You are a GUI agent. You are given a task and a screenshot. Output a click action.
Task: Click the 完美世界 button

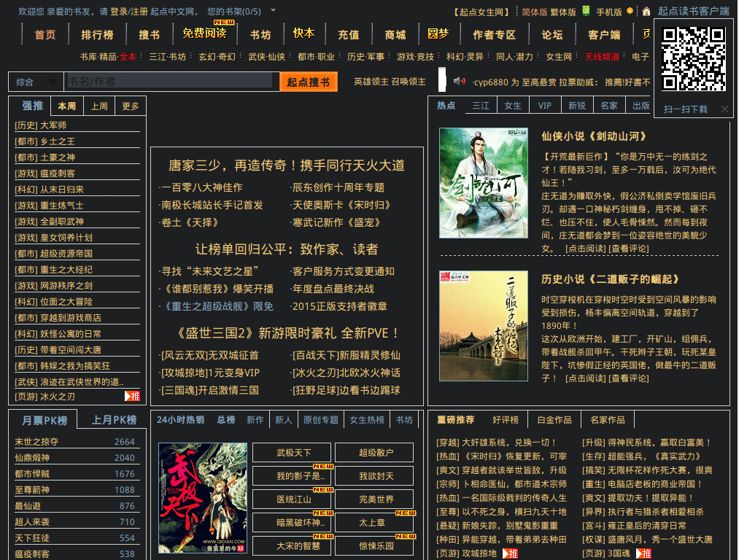click(x=374, y=499)
